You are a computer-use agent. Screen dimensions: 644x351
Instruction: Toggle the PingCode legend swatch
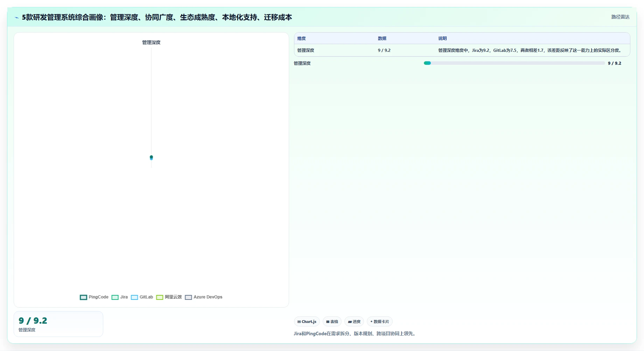click(83, 297)
